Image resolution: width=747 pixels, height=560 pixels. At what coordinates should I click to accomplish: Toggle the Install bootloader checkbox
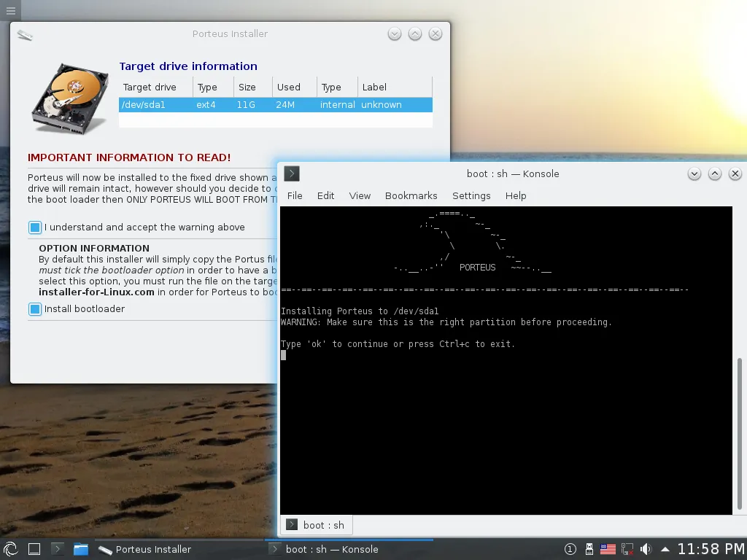[x=34, y=309]
